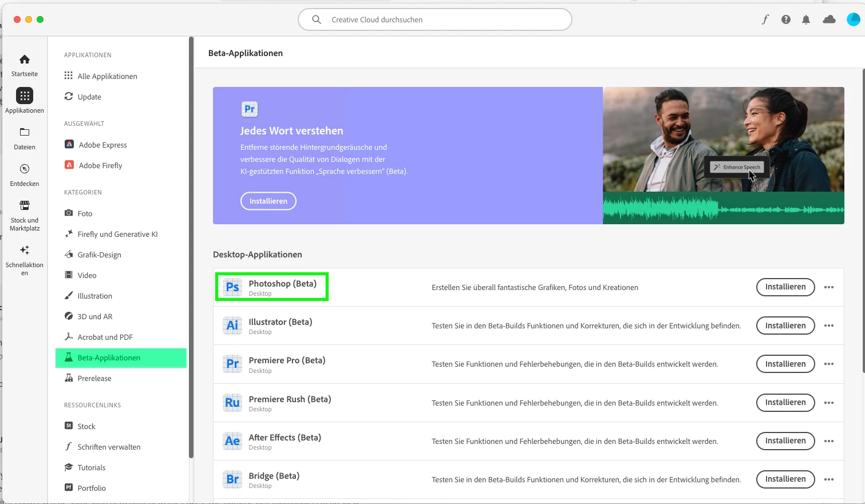Open the Illustration category
The width and height of the screenshot is (865, 504).
coord(121,296)
